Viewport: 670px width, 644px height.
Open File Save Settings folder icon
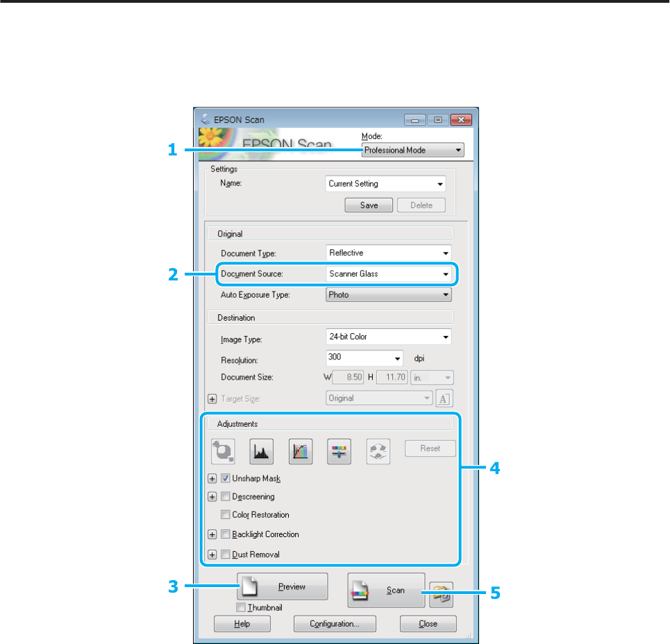(x=442, y=593)
